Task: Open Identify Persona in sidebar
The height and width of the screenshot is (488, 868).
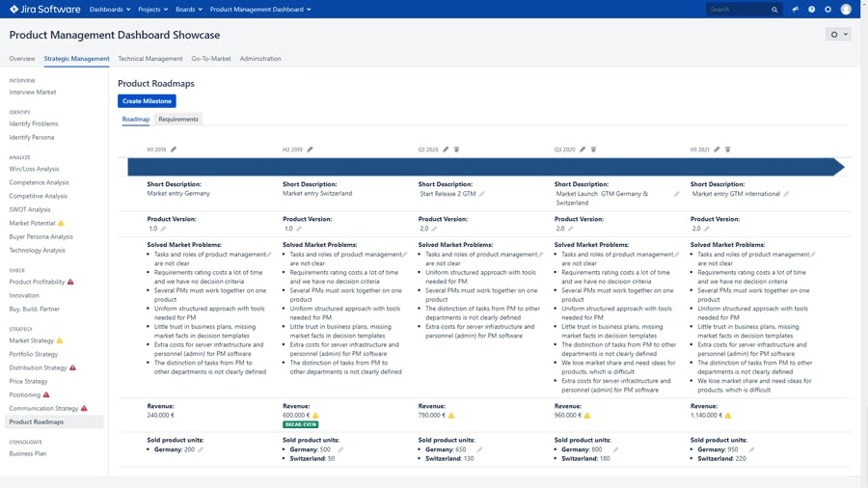Action: point(32,137)
